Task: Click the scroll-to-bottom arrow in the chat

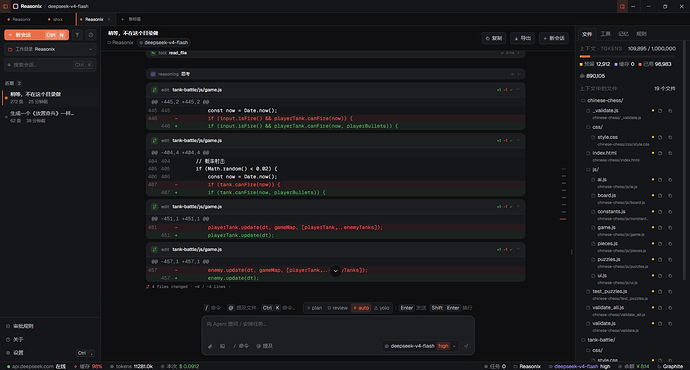Action: click(x=335, y=271)
